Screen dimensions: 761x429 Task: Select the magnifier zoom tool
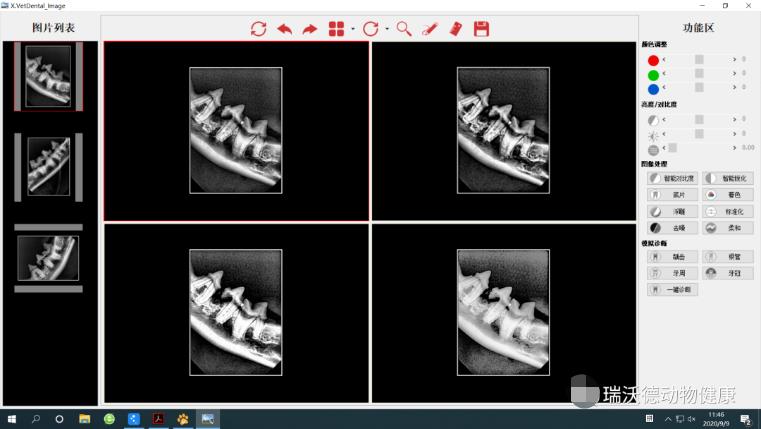404,29
